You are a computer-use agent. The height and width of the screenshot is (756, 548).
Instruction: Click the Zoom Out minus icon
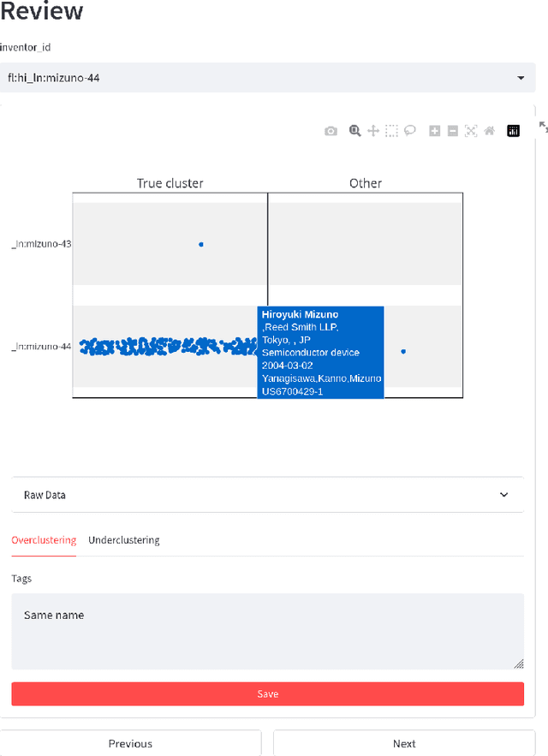pos(453,131)
